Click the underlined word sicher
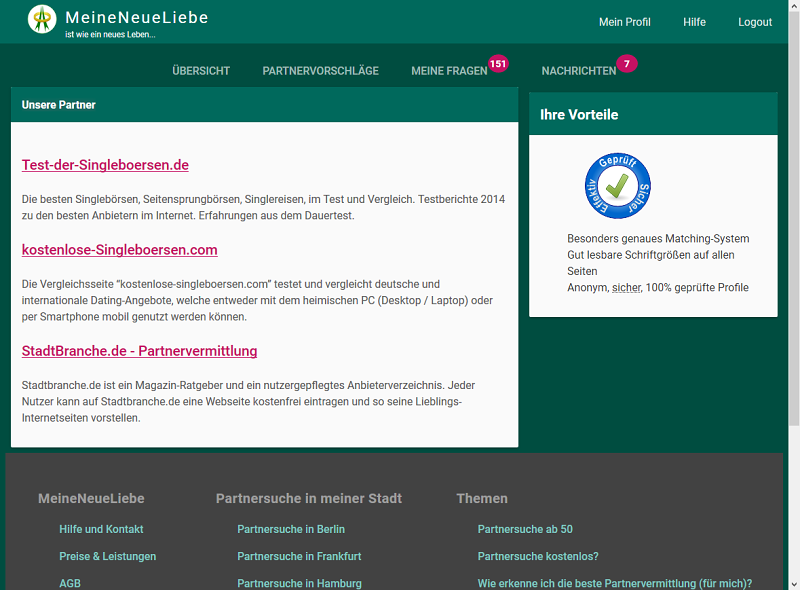Image resolution: width=800 pixels, height=590 pixels. click(x=626, y=287)
